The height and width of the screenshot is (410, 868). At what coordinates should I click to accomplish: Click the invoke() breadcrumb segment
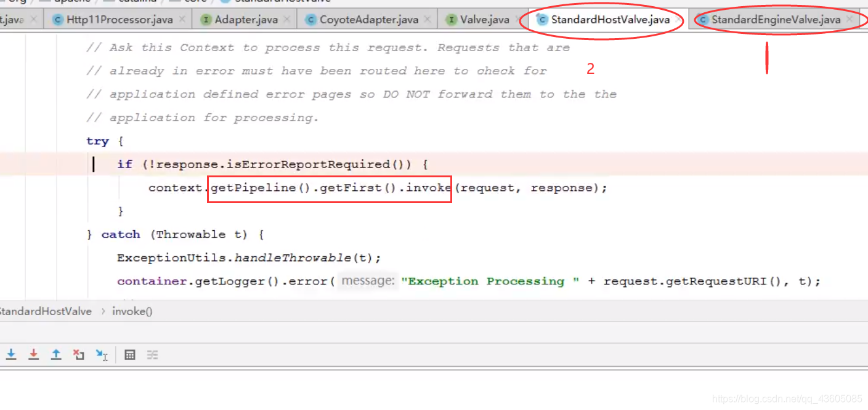click(x=132, y=312)
